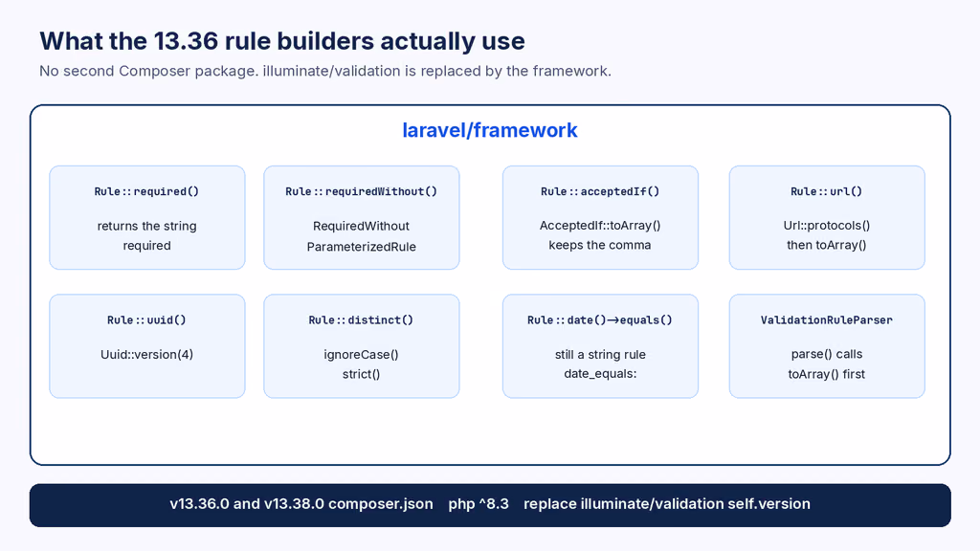The image size is (980, 551).
Task: Select the 'Rule::distinct()' card
Action: (361, 346)
